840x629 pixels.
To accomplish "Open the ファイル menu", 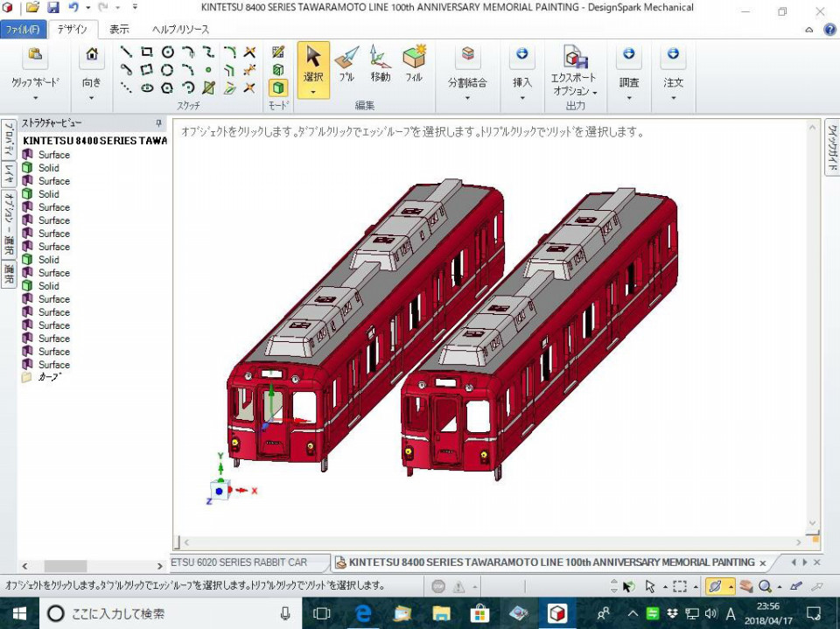I will pos(23,30).
